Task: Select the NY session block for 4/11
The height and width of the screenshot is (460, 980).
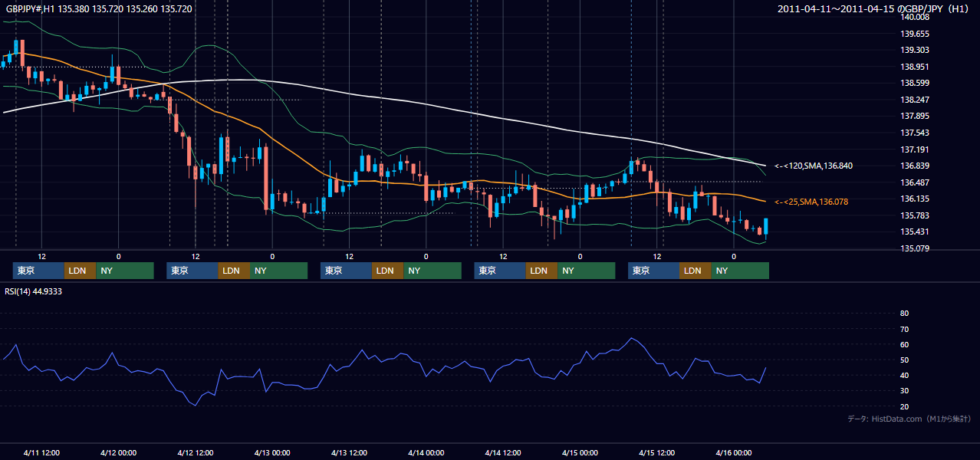Action: tap(125, 271)
